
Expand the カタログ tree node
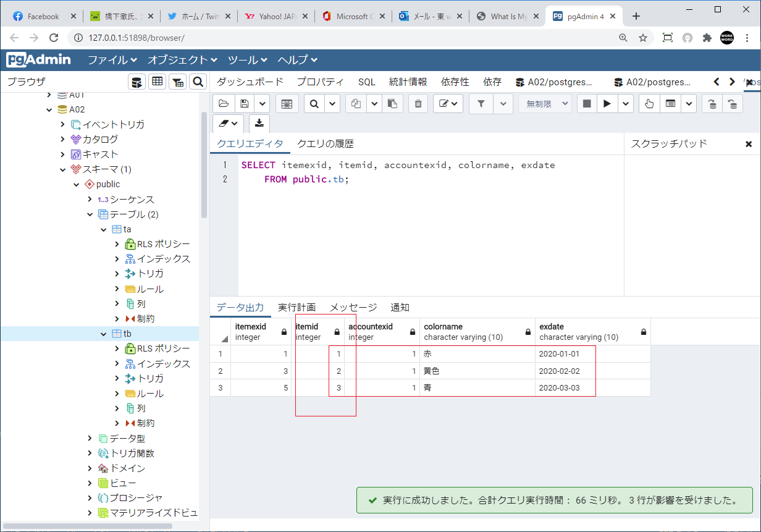62,139
